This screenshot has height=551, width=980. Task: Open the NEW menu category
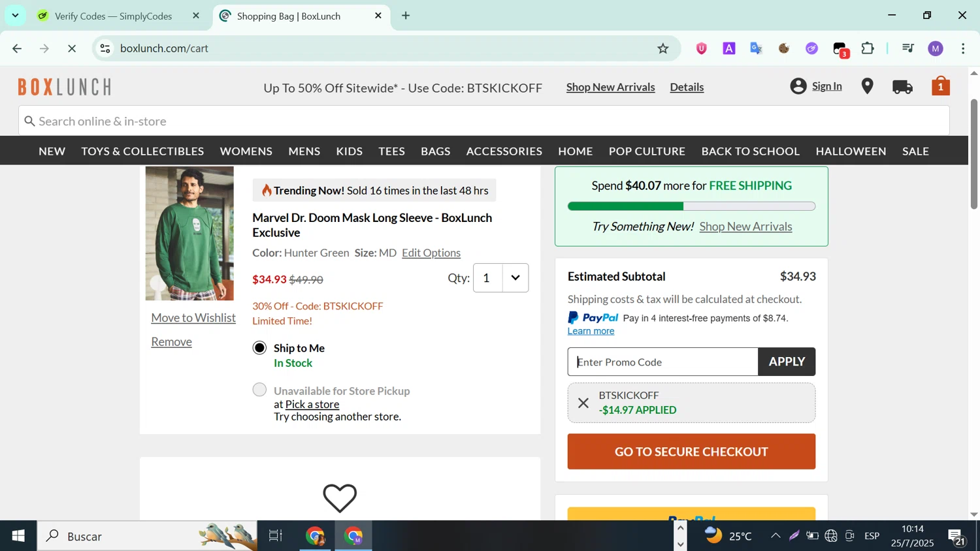(52, 151)
